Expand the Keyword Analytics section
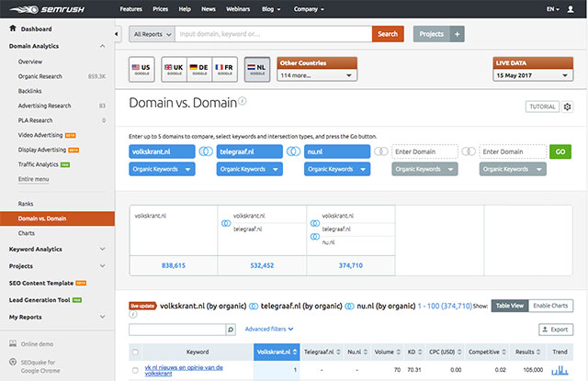Screen dimensions: 588x381 102,249
